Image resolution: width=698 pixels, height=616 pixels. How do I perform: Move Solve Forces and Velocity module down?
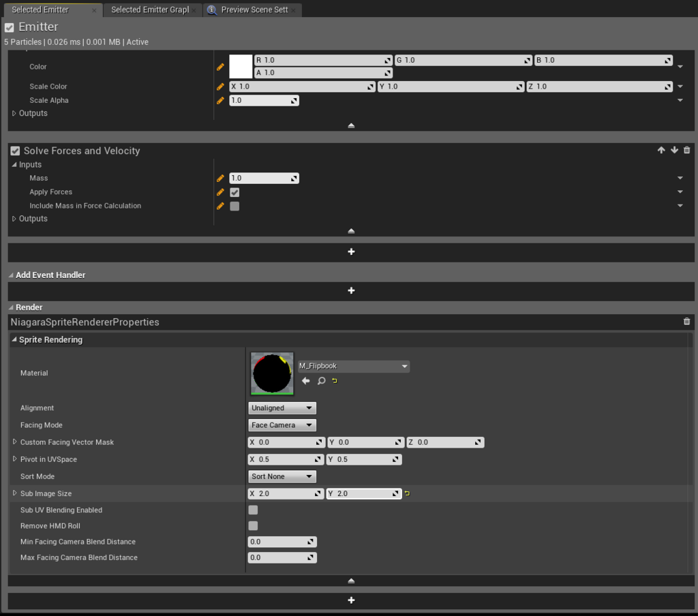[674, 151]
